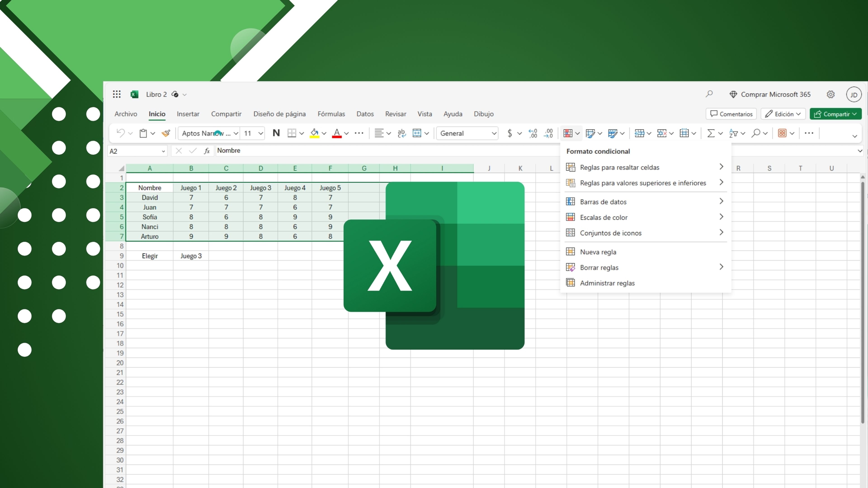The height and width of the screenshot is (488, 868).
Task: Select column header K
Action: point(520,168)
